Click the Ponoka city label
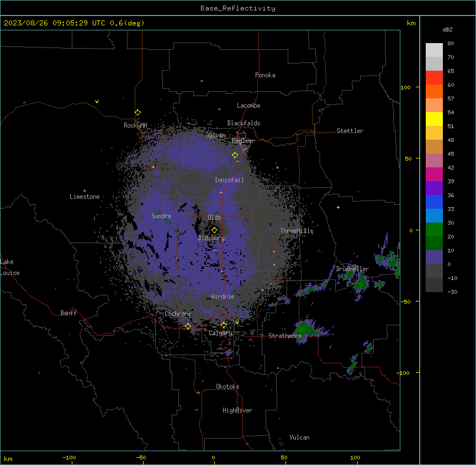The width and height of the screenshot is (476, 465). pos(265,75)
